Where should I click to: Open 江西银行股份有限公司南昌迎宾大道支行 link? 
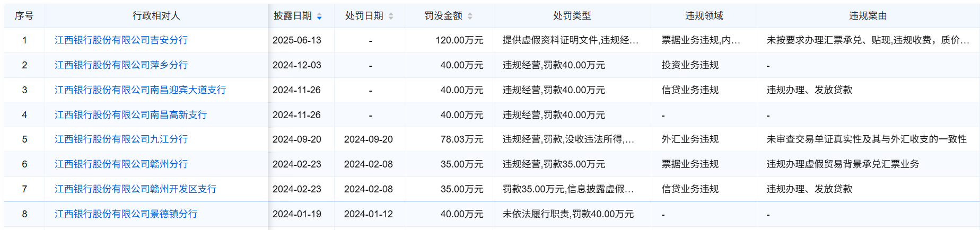coord(140,90)
